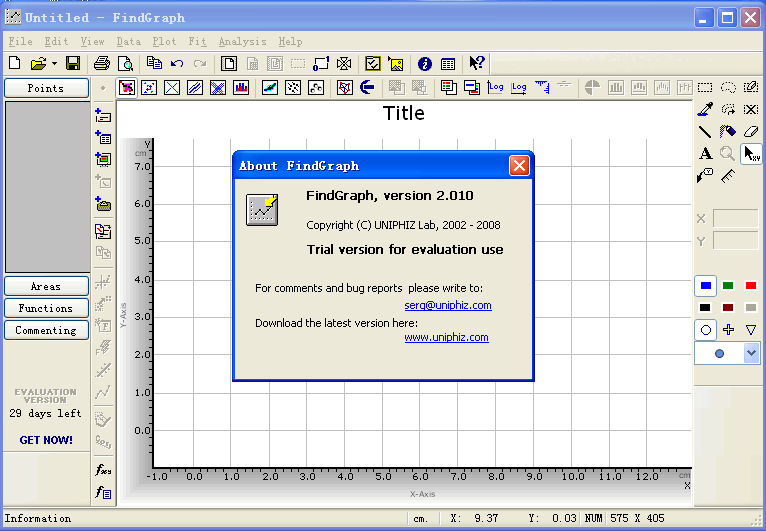
Task: Save the project with the floppy icon
Action: [73, 63]
